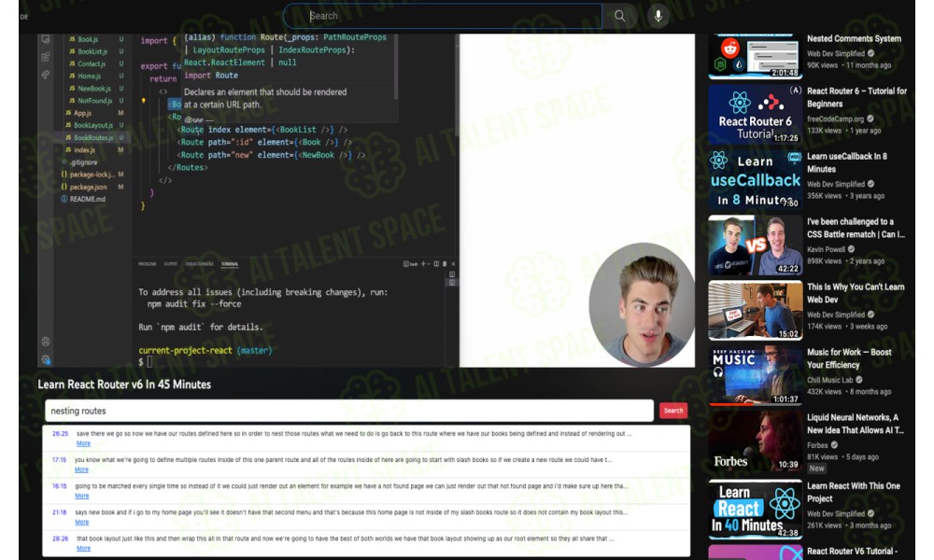Open CSS Battle rematch video thumbnail

pos(756,245)
